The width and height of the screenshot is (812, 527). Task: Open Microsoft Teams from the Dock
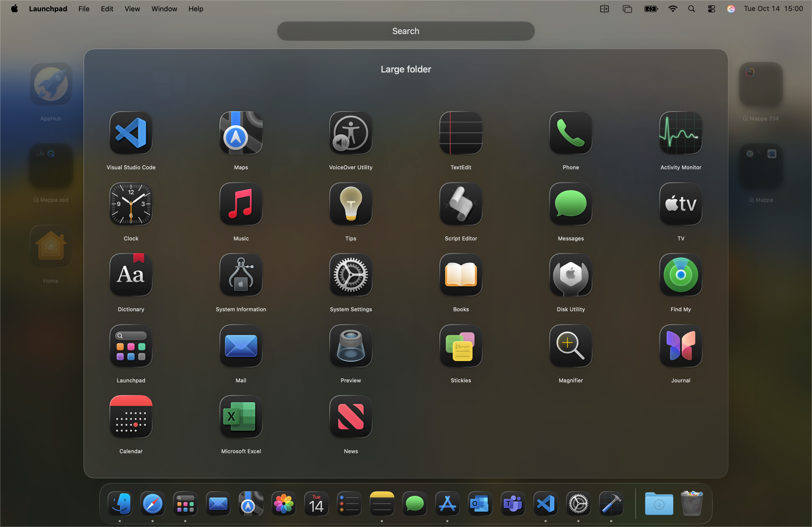click(x=512, y=503)
